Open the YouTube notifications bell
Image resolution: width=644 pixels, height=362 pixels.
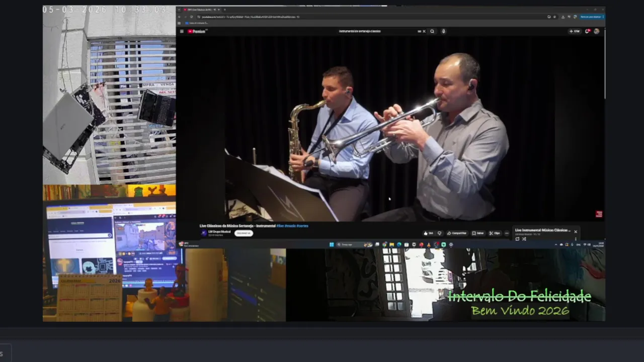pyautogui.click(x=587, y=31)
